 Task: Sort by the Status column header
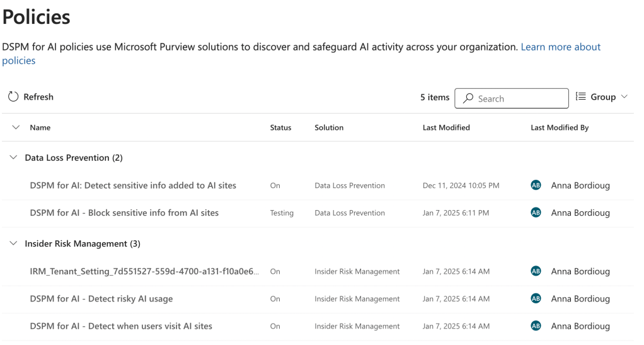280,127
